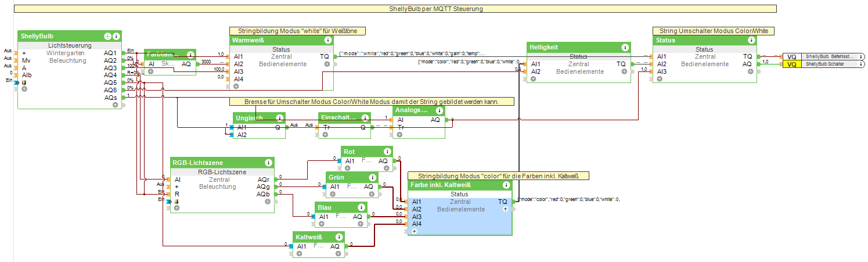
Task: Select note 'Stringbildung Modus "color" für die Farben'
Action: point(499,175)
